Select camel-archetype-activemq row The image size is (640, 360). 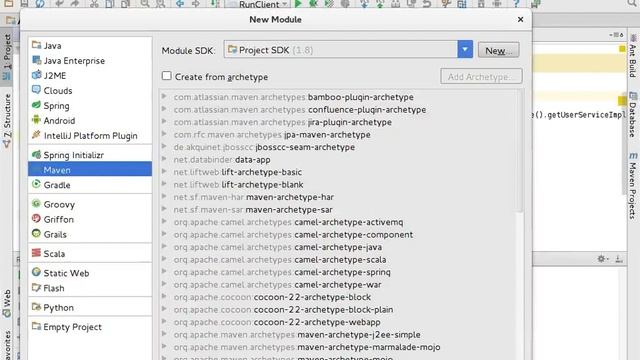click(338, 222)
